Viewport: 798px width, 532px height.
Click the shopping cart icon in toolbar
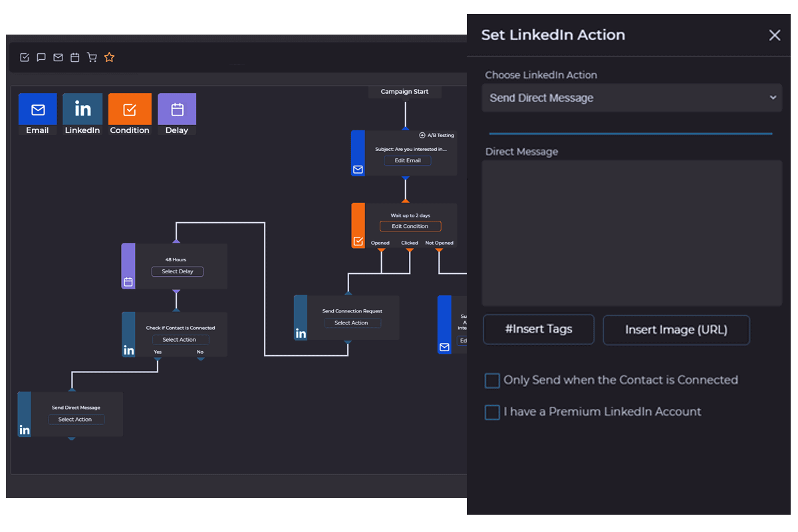pos(92,58)
